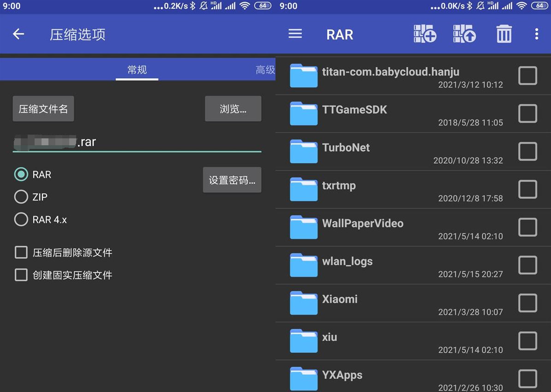Select the RAR format radio button
The height and width of the screenshot is (392, 551).
[x=21, y=174]
